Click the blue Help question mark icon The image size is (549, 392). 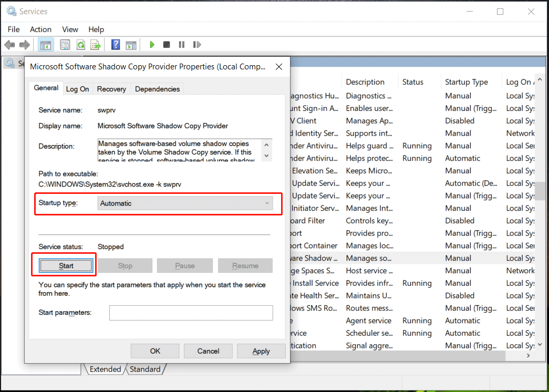(x=116, y=45)
